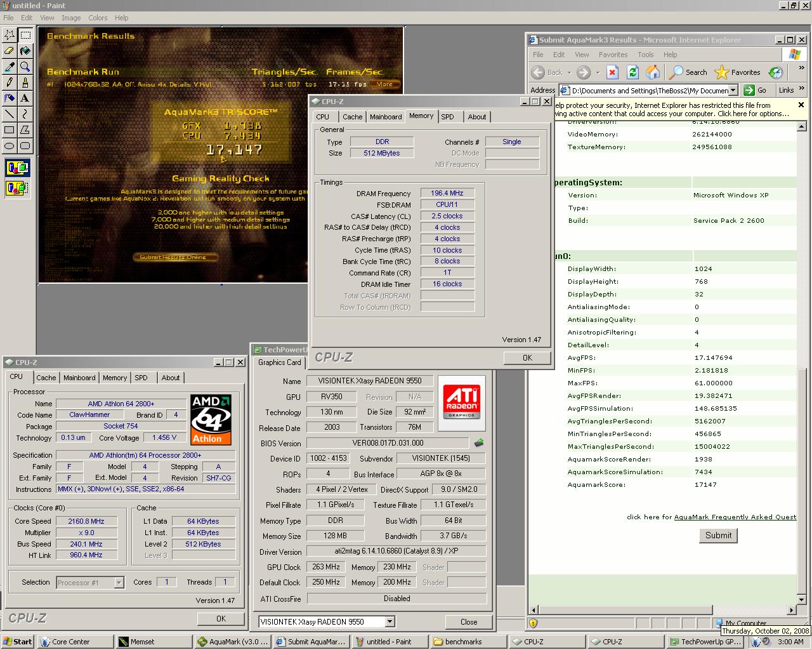
Task: Open the Colors menu in Paint
Action: pyautogui.click(x=98, y=18)
